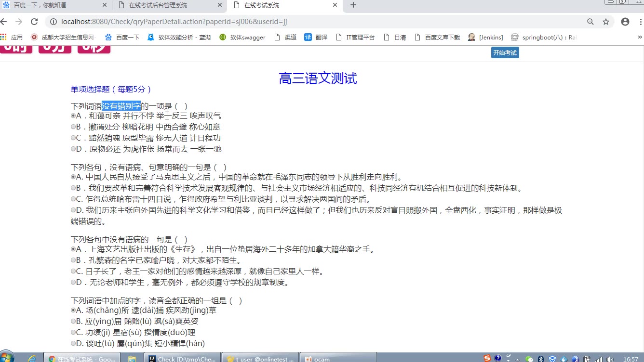The height and width of the screenshot is (362, 644).
Task: Reload the current page
Action: 34,22
